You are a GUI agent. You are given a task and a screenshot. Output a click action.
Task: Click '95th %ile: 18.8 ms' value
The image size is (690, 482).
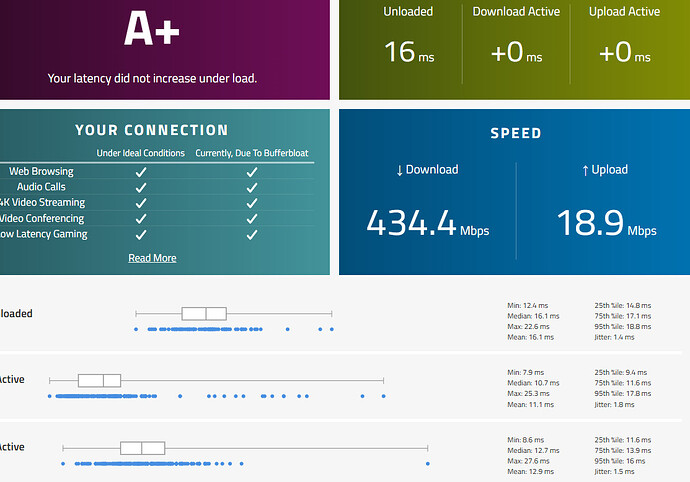(x=623, y=327)
